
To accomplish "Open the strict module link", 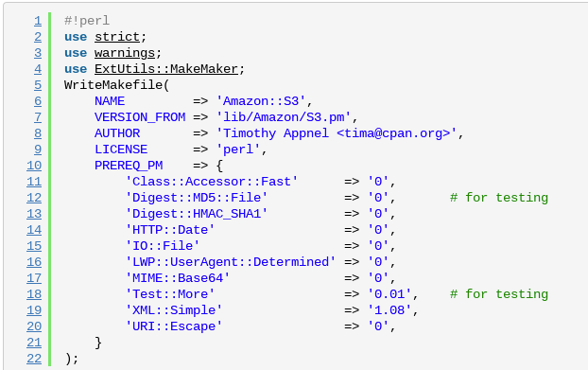I will (x=117, y=37).
